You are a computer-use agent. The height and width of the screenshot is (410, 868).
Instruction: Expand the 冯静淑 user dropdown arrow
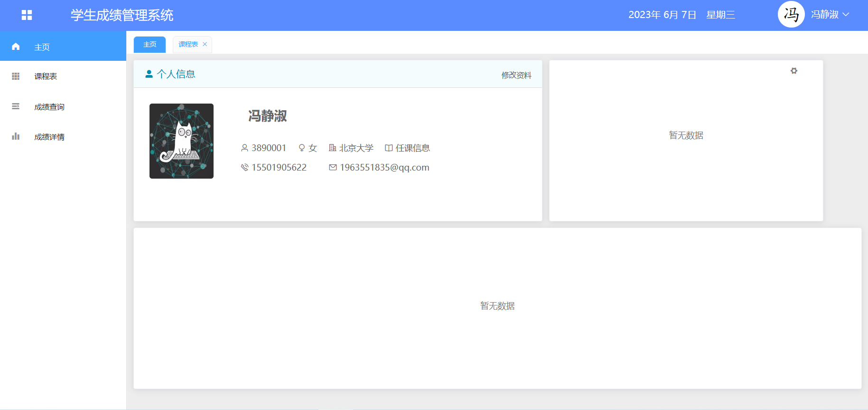point(846,15)
